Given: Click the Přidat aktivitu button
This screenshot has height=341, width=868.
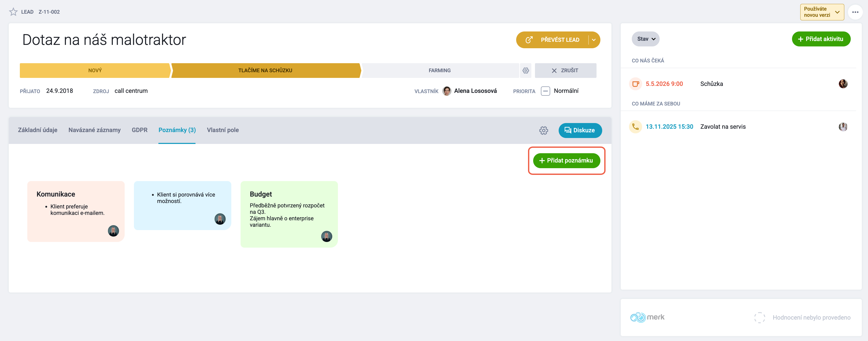Looking at the screenshot, I should (821, 39).
